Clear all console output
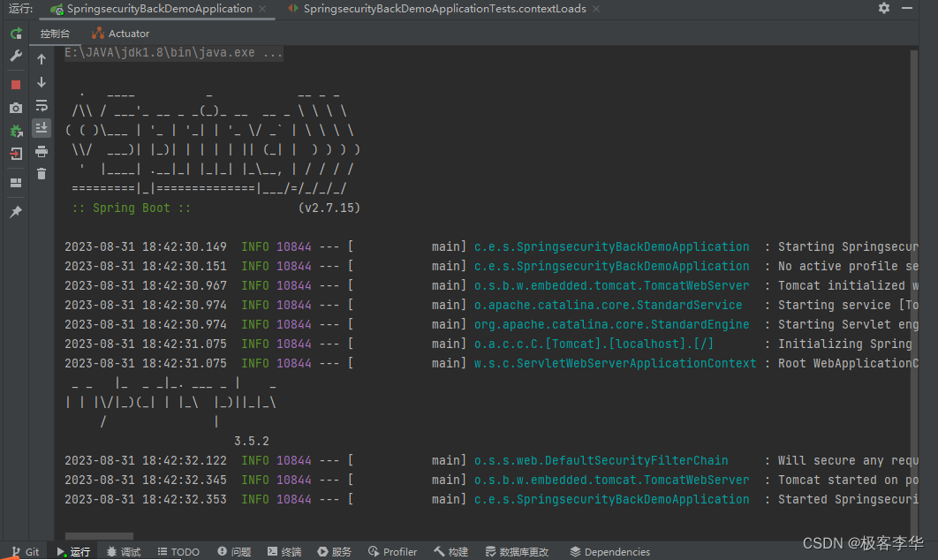Screen dimensions: 938x560 [x=42, y=174]
